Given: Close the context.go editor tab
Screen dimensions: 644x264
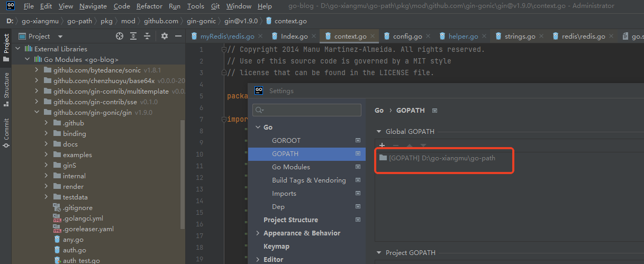Looking at the screenshot, I should click(x=373, y=37).
